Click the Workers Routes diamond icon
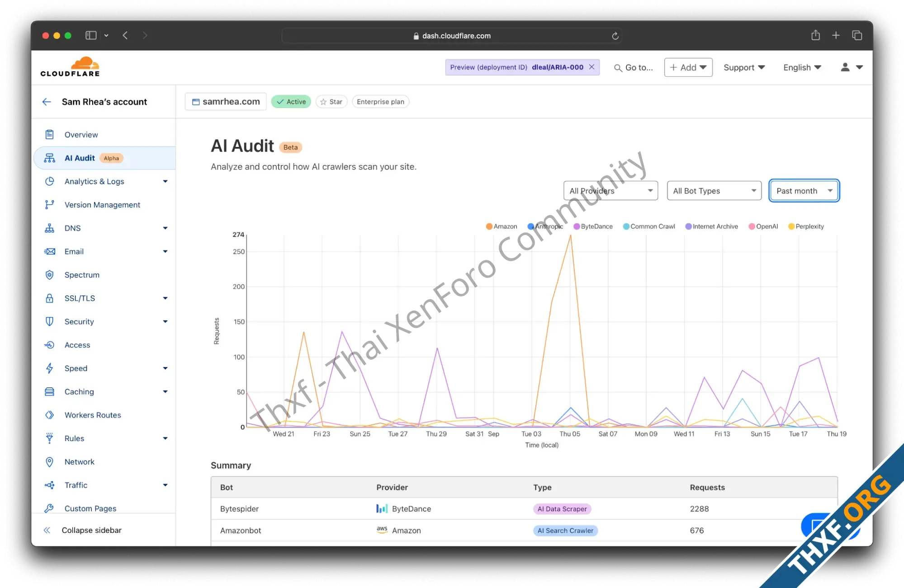This screenshot has width=904, height=588. [50, 415]
